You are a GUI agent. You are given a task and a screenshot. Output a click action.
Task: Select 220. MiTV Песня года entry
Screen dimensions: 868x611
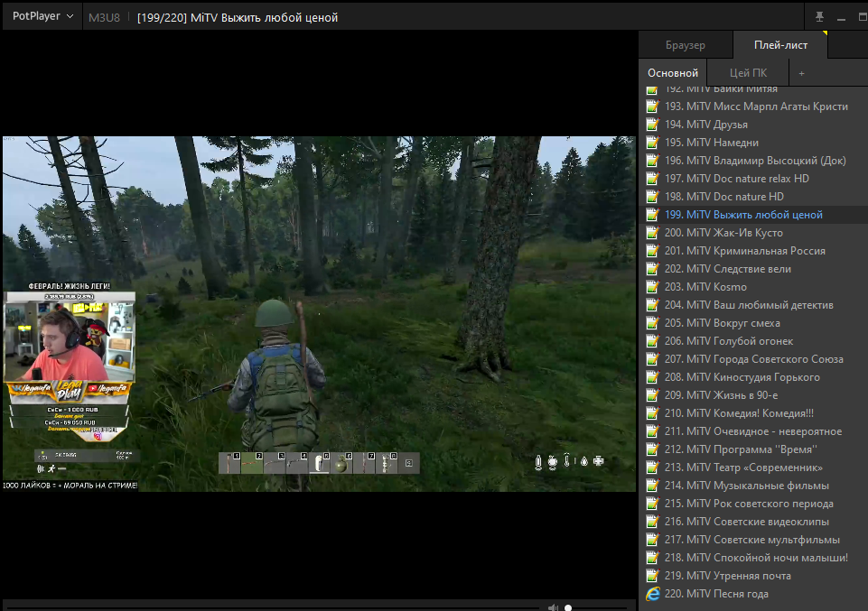tap(753, 594)
